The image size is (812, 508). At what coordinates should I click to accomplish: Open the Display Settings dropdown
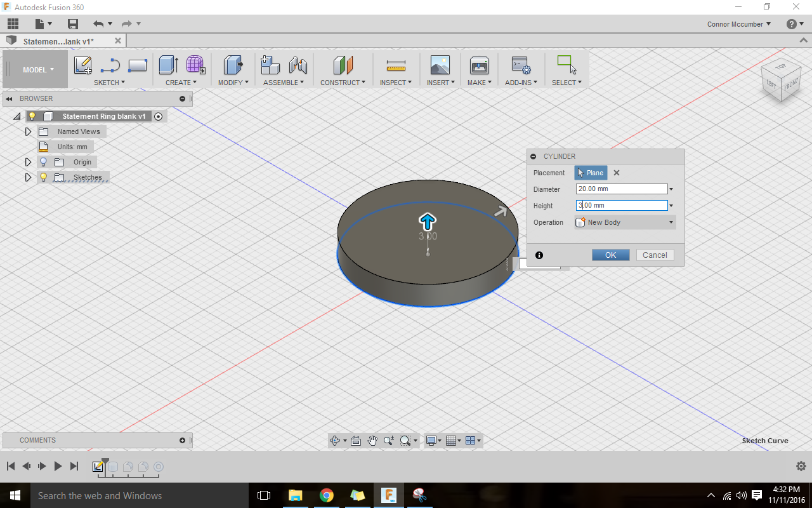tap(434, 440)
